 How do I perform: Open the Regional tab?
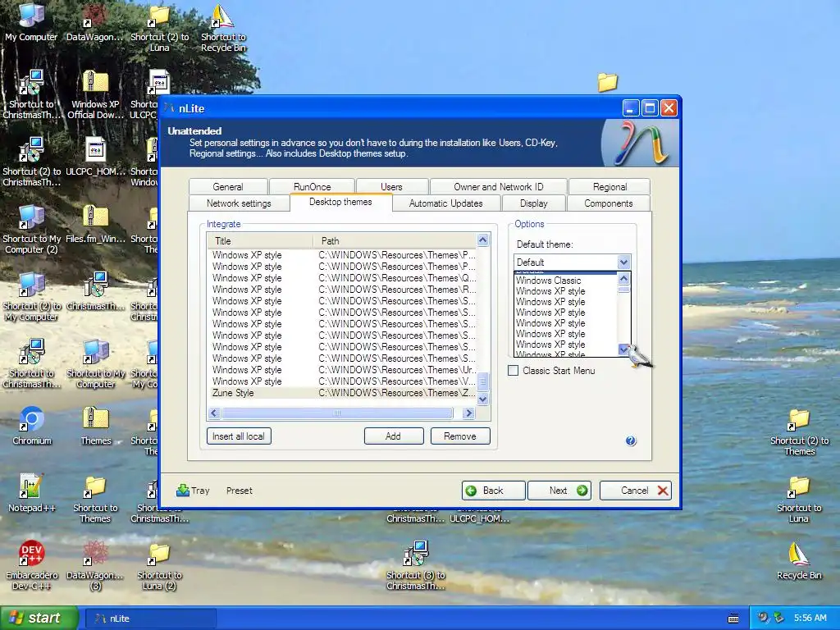609,186
